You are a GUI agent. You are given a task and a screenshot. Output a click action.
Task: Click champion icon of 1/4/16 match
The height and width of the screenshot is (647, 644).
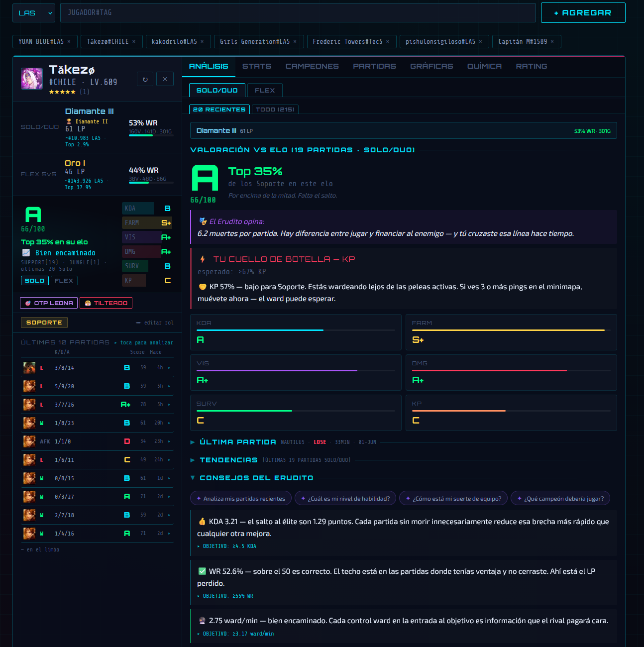(29, 534)
